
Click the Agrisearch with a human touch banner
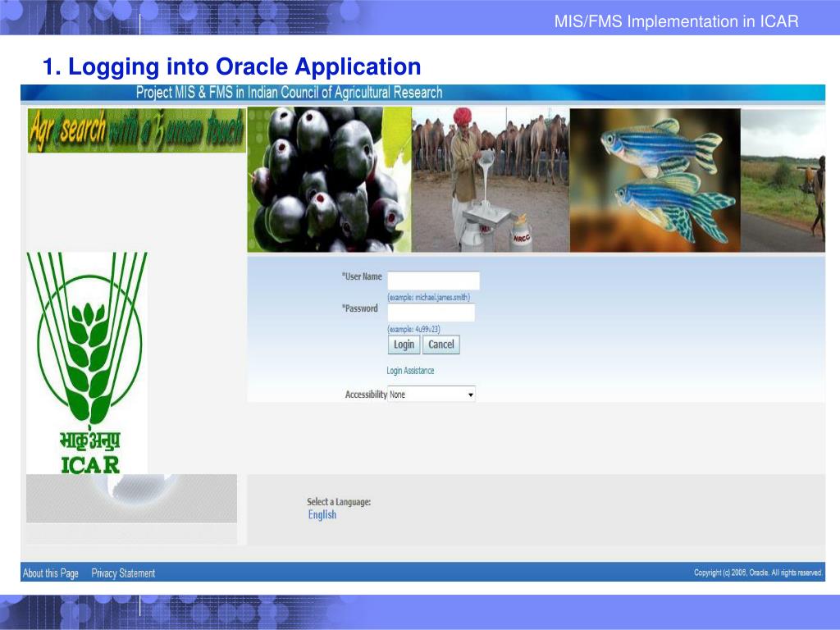click(136, 130)
